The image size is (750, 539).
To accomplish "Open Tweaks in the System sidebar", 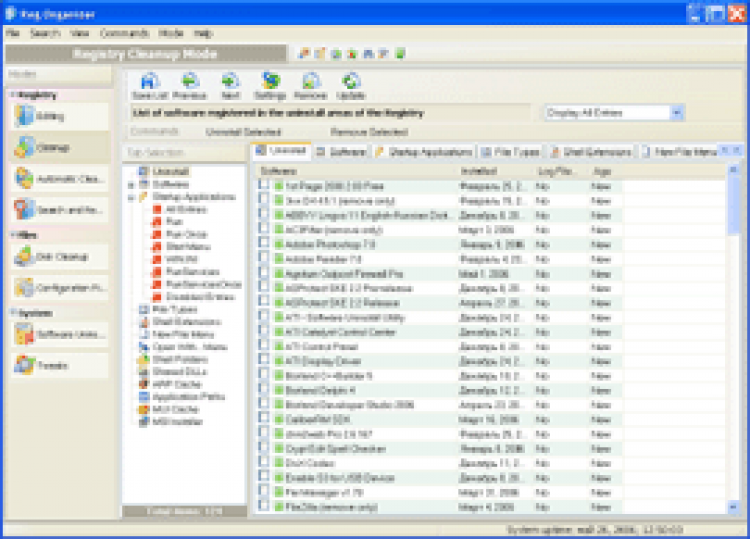I will (59, 365).
